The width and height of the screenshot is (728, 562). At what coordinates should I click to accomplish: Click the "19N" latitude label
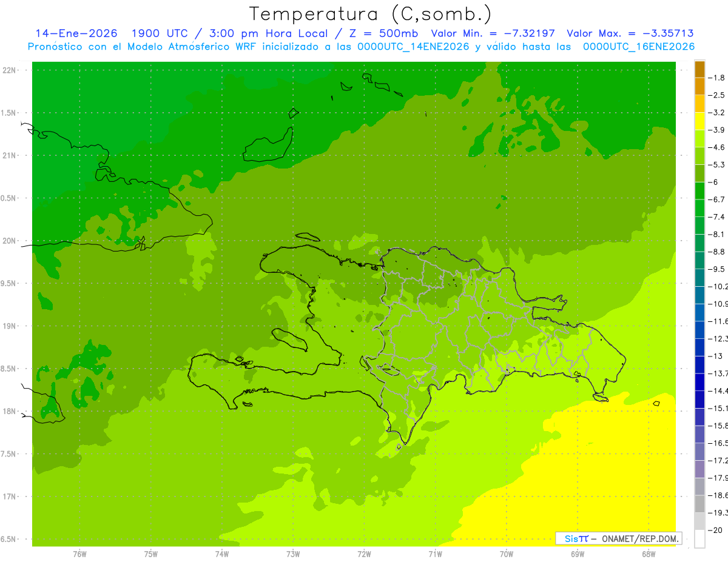(x=10, y=326)
